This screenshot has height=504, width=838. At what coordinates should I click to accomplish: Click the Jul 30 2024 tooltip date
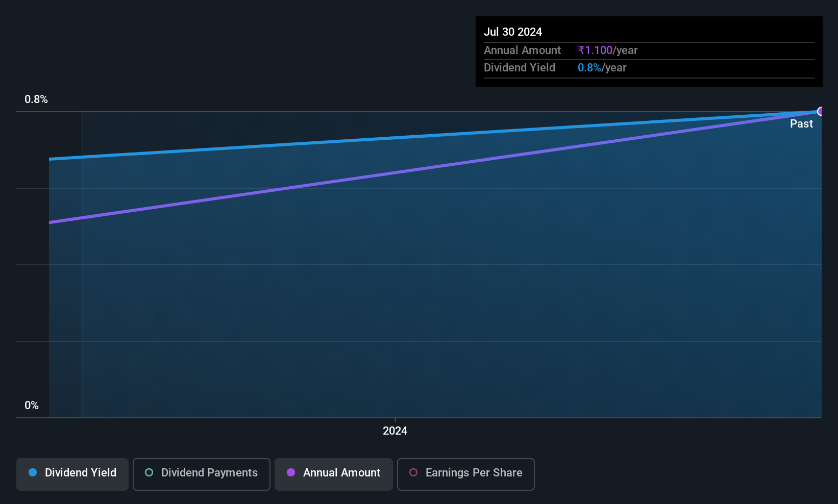[513, 32]
